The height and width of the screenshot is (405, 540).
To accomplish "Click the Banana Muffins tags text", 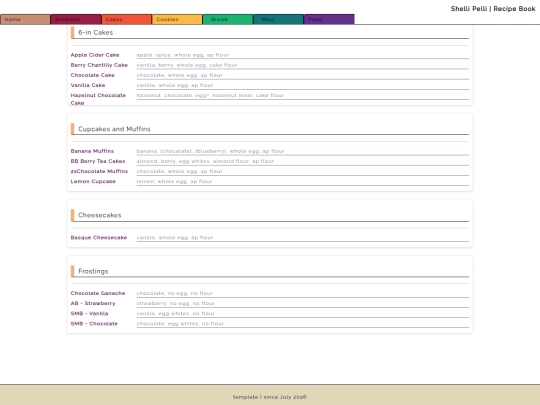I will 210,151.
